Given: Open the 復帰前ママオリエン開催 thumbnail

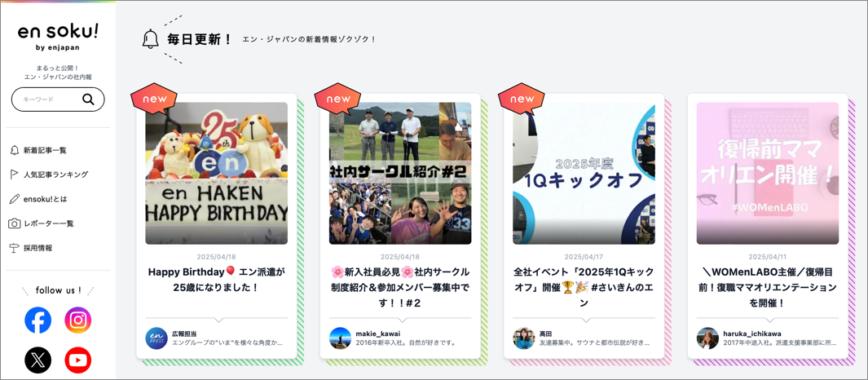Looking at the screenshot, I should pos(768,174).
